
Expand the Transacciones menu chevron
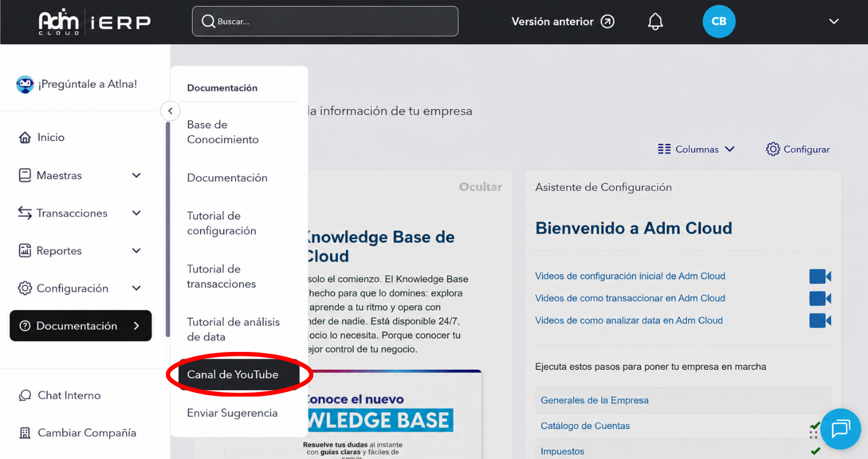pyautogui.click(x=137, y=213)
